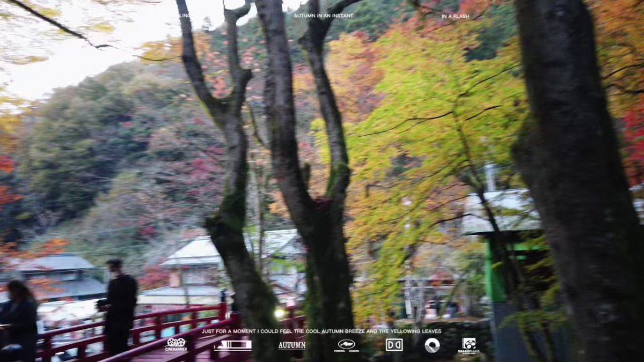This screenshot has width=644, height=362.
Task: Click the Dolby double-D logo
Action: (394, 345)
